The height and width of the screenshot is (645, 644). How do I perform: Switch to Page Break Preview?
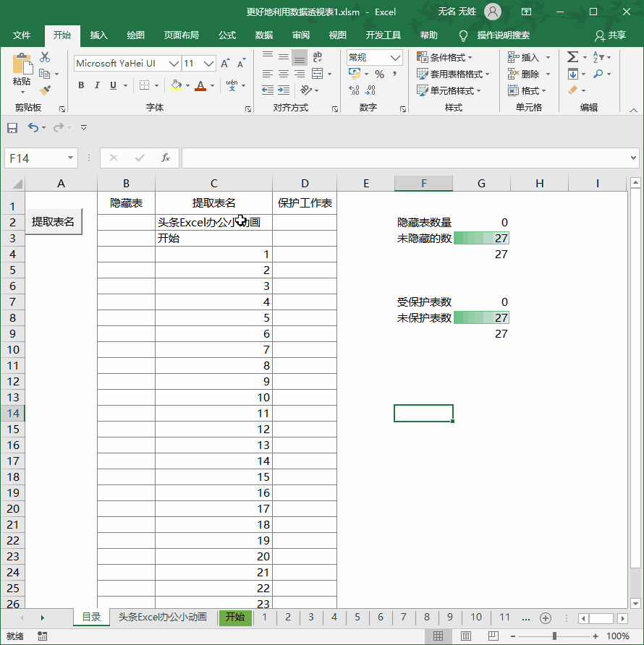click(493, 636)
